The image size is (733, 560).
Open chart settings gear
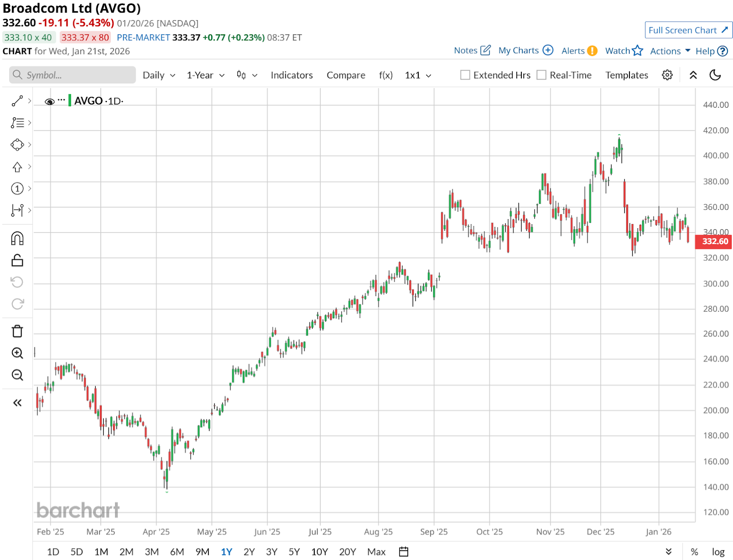click(x=667, y=75)
